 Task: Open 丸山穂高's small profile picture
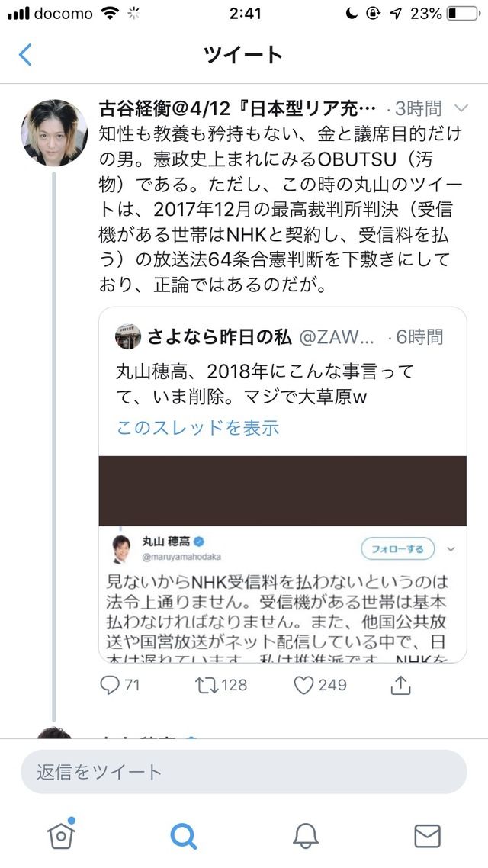point(122,549)
